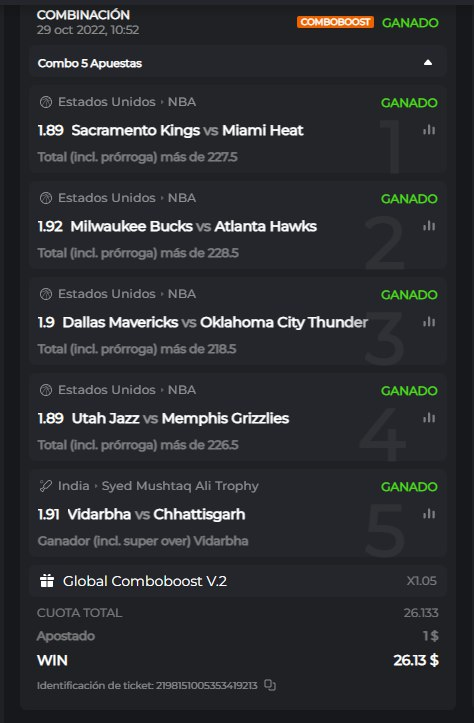Select the Global Comboboost V.2 row
This screenshot has height=723, width=474.
[x=237, y=581]
